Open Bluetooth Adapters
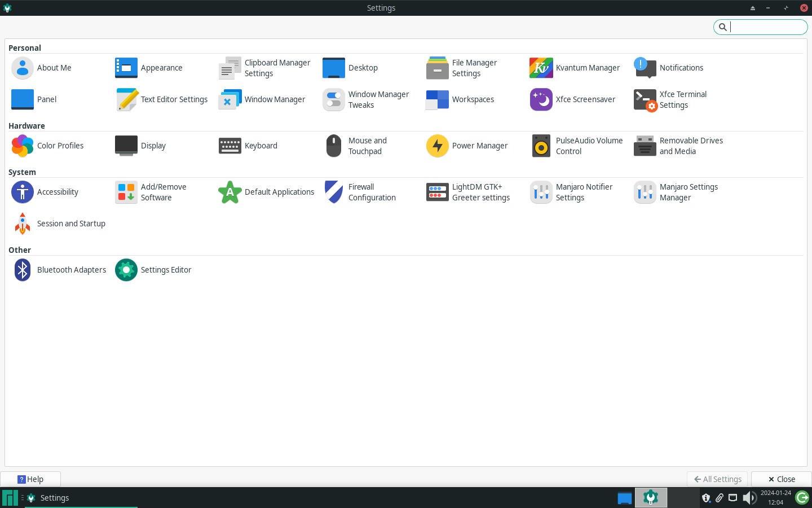Screen dimensions: 812x508 click(x=72, y=270)
